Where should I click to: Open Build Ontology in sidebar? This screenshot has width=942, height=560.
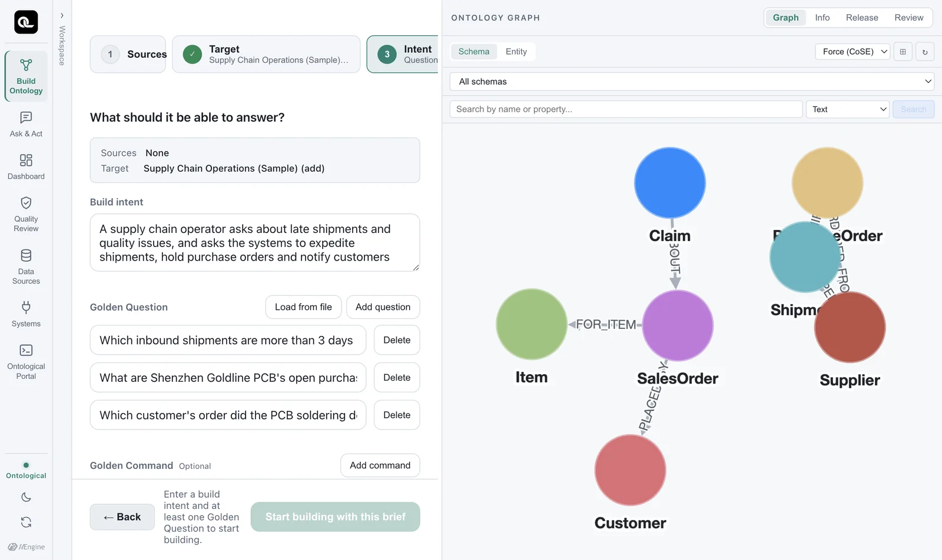(x=26, y=76)
